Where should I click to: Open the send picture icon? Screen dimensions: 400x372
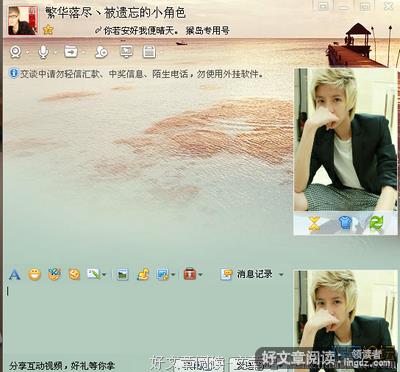(122, 275)
